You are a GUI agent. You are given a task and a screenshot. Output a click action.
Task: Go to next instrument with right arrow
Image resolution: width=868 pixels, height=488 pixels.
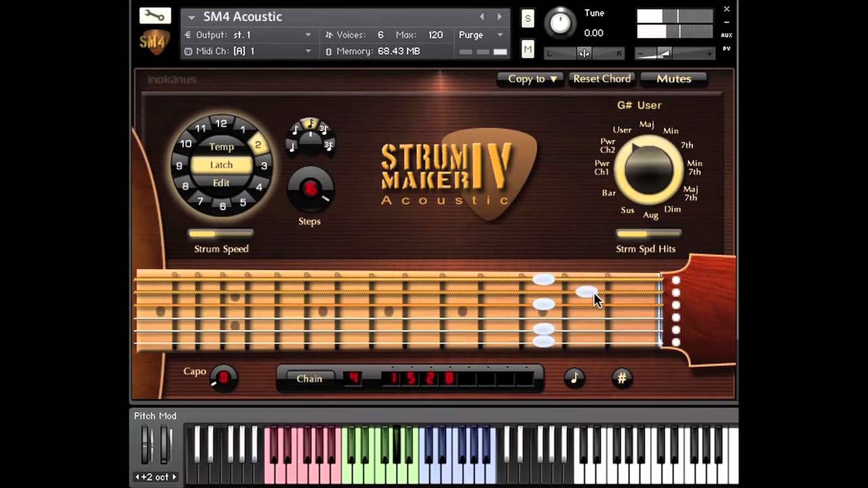click(500, 17)
